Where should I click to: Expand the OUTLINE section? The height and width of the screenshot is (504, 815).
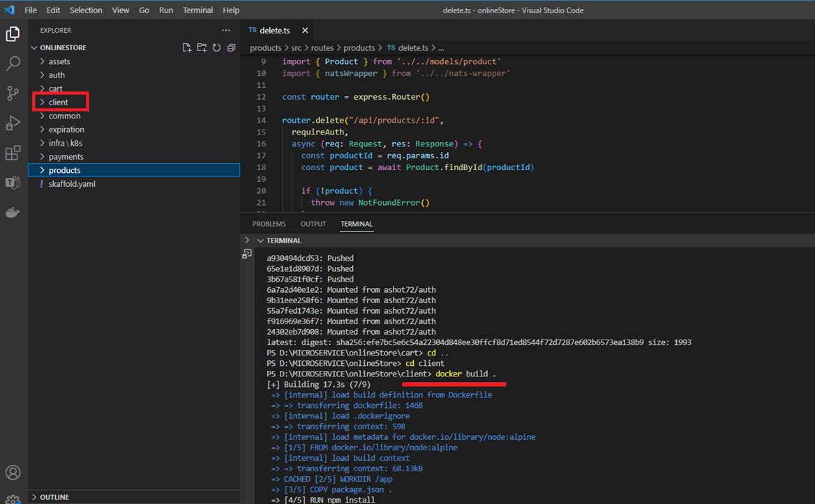tap(54, 497)
